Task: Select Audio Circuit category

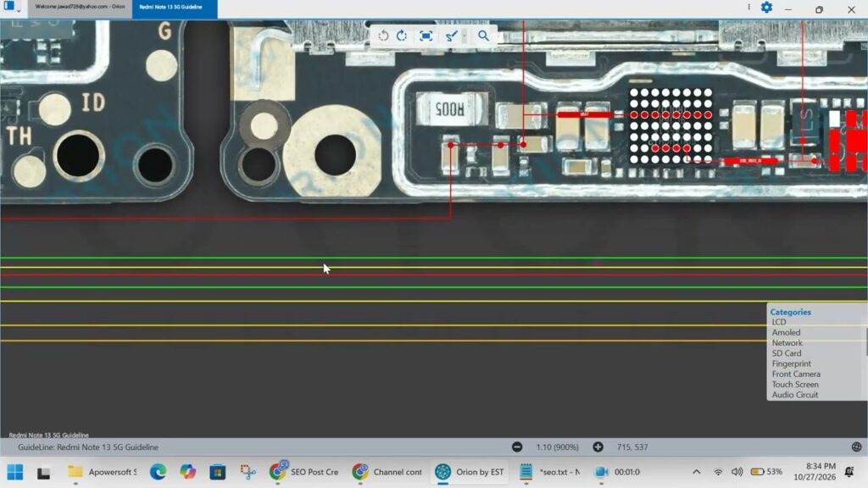Action: 795,395
